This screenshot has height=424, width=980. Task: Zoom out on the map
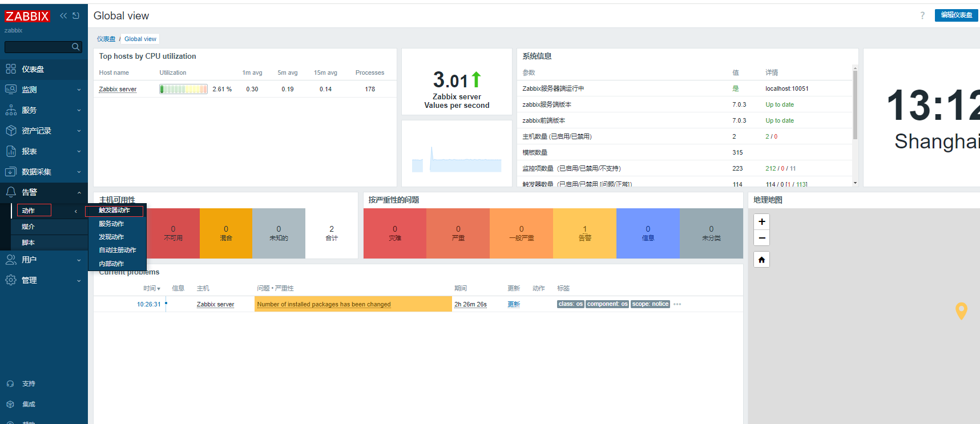(x=762, y=238)
